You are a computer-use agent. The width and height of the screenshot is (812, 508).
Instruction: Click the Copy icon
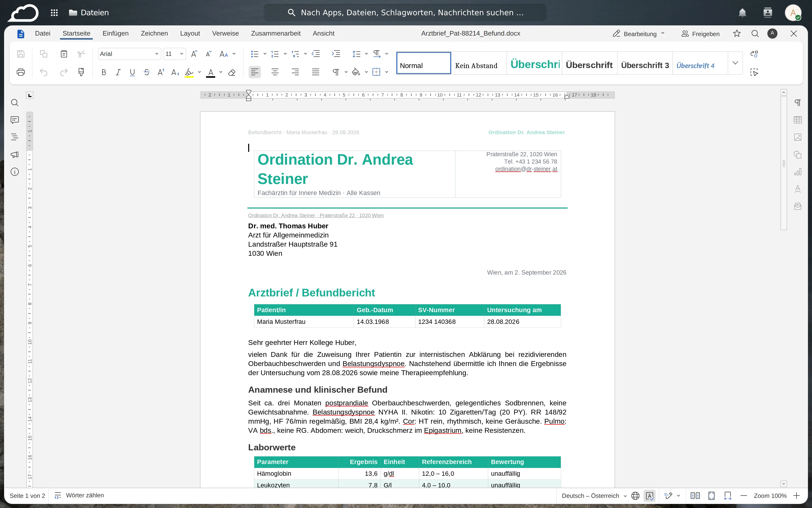44,54
